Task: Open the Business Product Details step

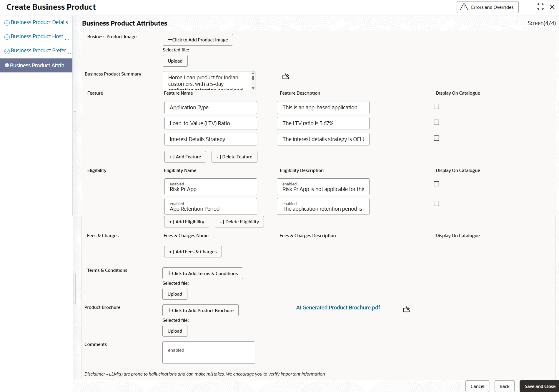Action: coord(39,22)
